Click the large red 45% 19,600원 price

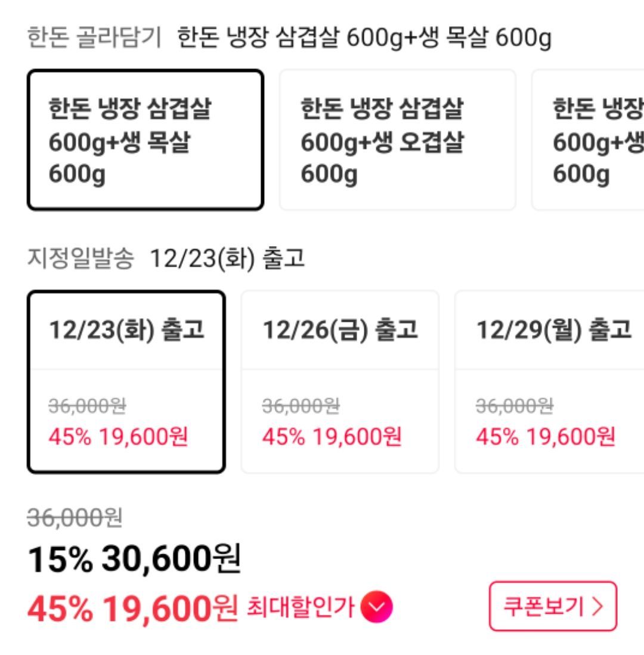132,607
